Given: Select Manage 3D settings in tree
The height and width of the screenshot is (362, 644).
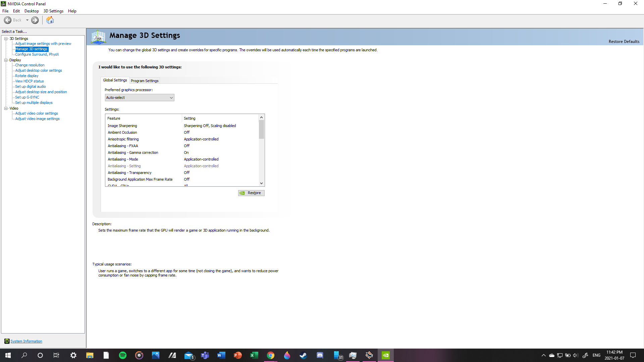Looking at the screenshot, I should point(32,49).
